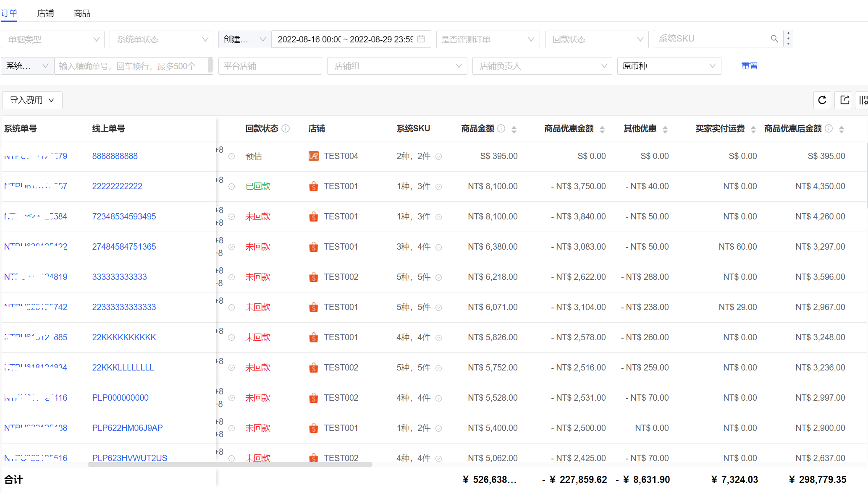Click the search magnifier in the 系统SKU field
Image resolution: width=868 pixels, height=493 pixels.
(774, 39)
